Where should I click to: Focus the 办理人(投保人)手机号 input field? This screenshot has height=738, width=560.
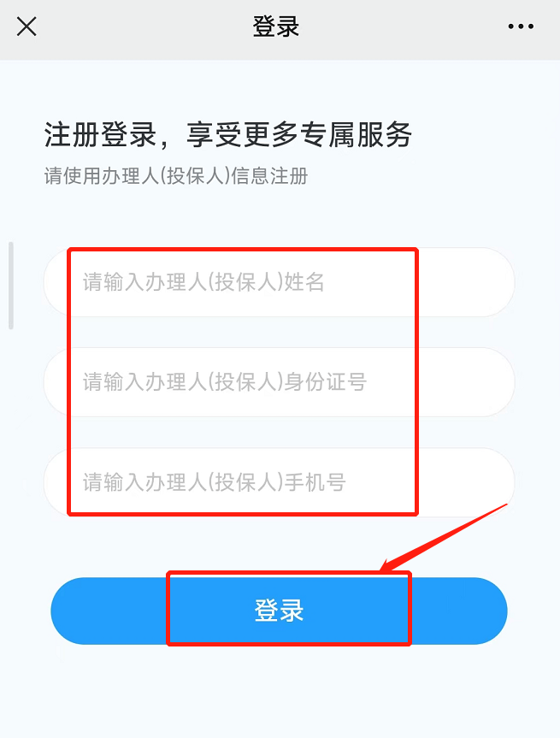tap(279, 482)
